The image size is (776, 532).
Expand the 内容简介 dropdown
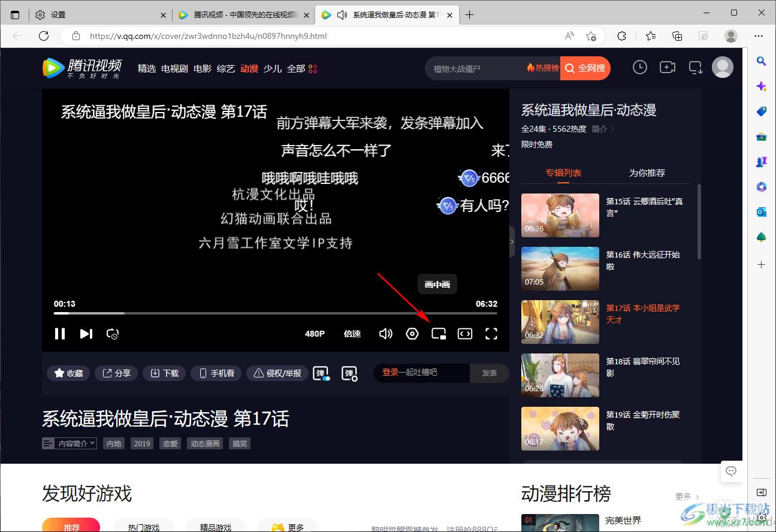(70, 443)
